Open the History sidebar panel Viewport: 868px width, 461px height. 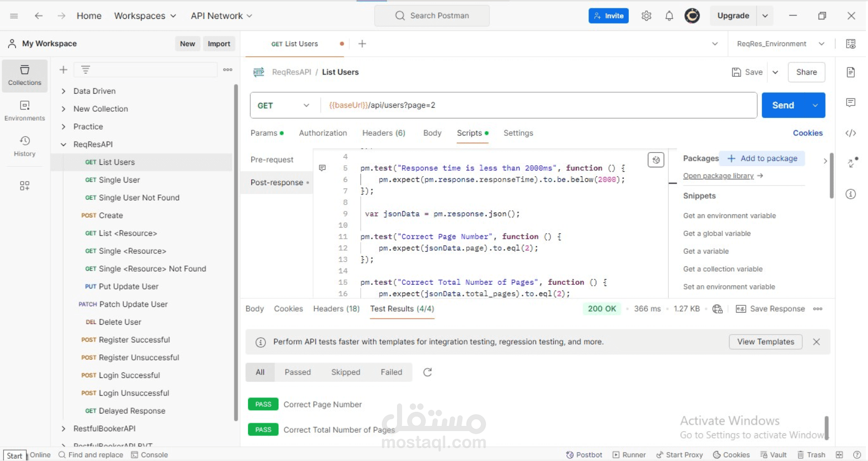coord(25,146)
